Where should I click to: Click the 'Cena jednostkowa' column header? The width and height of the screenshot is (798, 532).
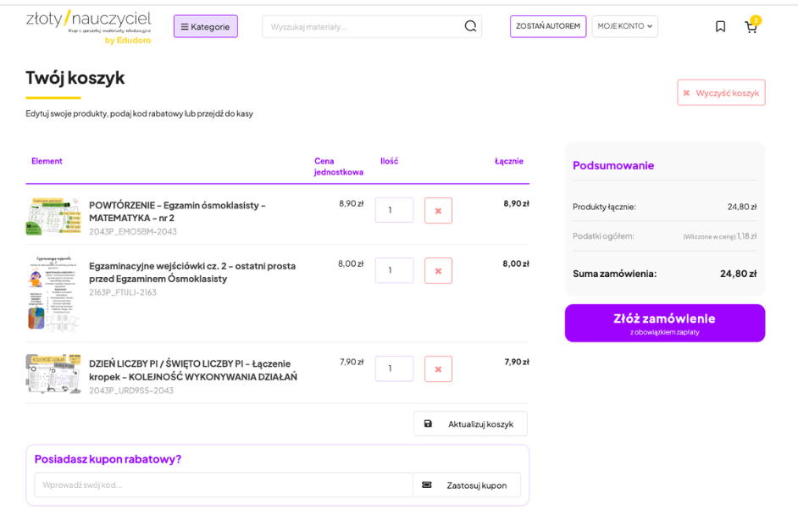339,167
